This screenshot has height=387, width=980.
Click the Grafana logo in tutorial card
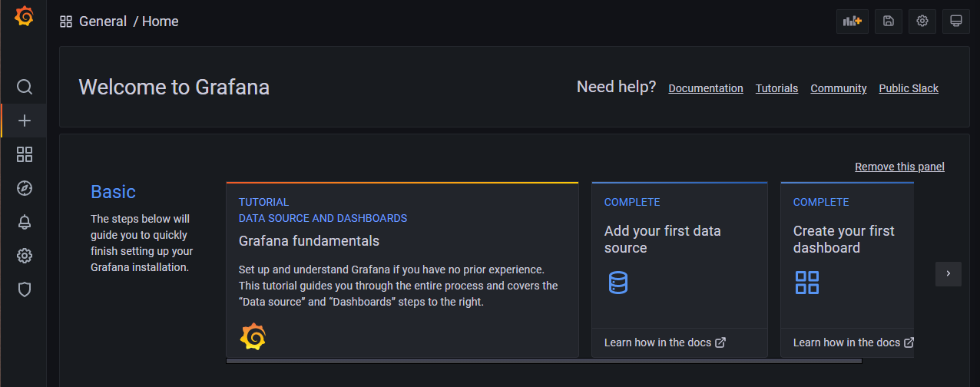pos(253,336)
